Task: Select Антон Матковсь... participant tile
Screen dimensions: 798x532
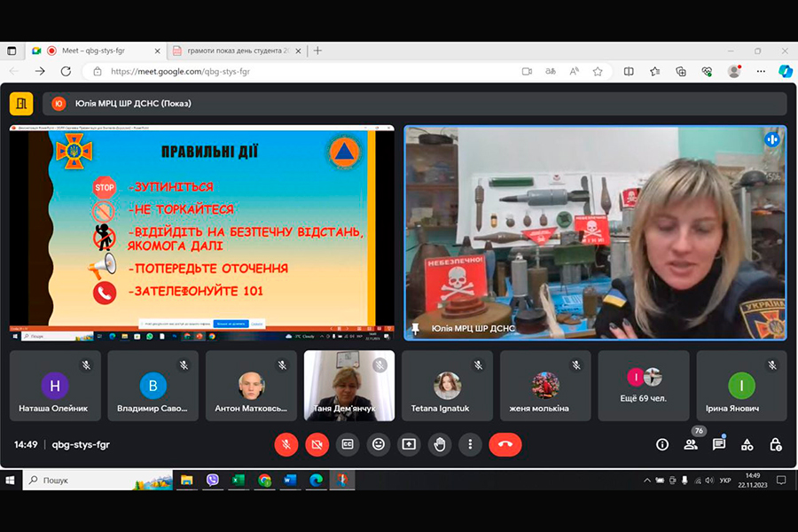Action: [x=252, y=386]
